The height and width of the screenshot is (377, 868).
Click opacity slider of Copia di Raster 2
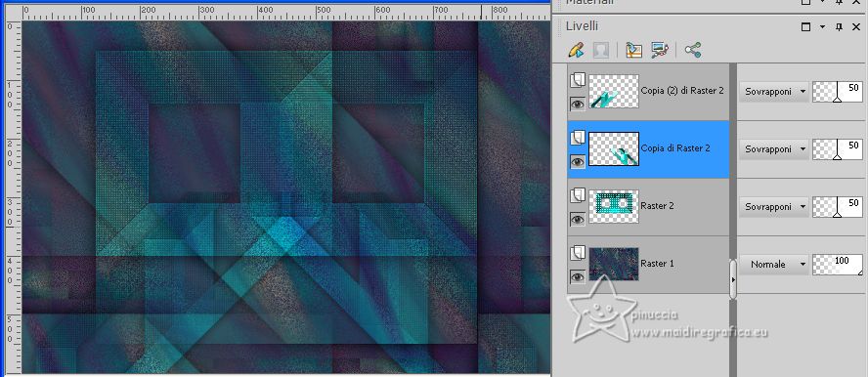[x=837, y=149]
